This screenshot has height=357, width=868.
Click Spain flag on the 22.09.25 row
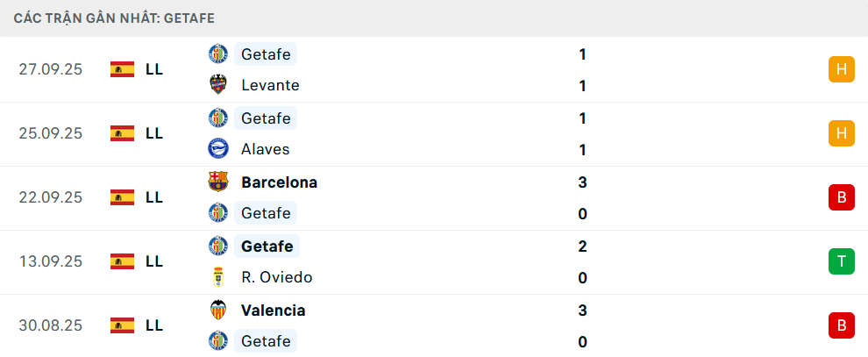click(122, 197)
